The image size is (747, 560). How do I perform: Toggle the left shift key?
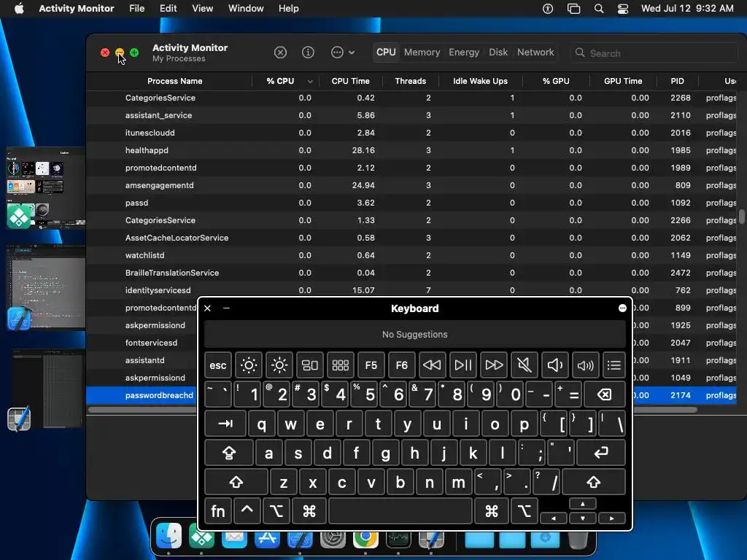pyautogui.click(x=236, y=483)
